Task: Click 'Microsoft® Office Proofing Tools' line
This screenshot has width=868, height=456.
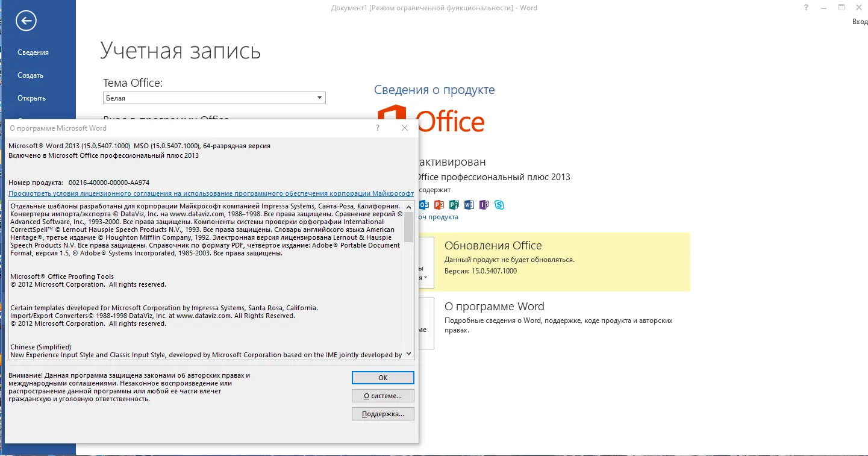Action: point(62,276)
